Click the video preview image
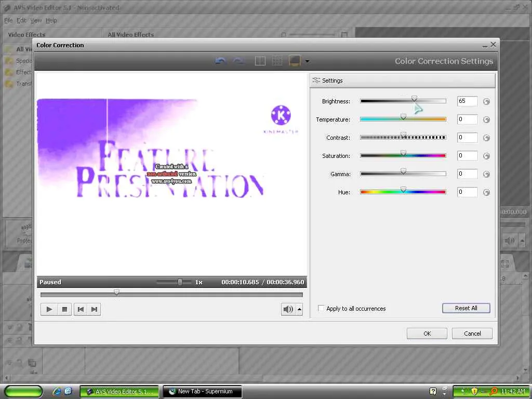 click(x=171, y=175)
